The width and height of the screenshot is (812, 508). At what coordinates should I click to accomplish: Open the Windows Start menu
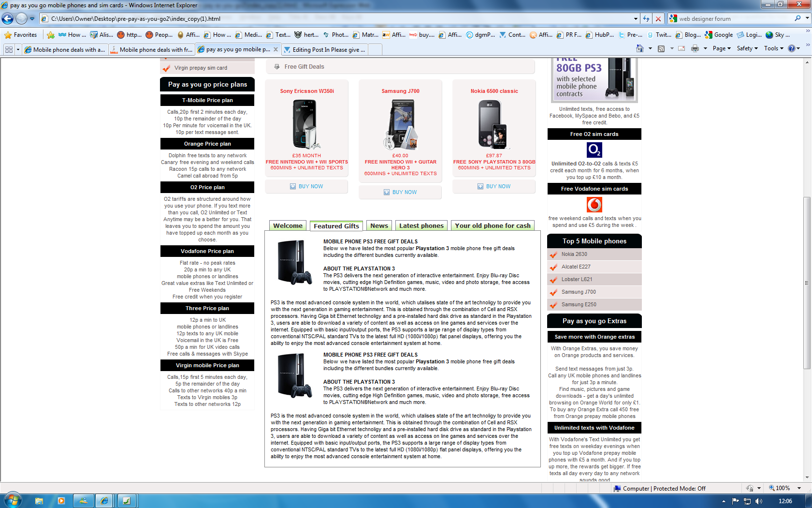[12, 500]
